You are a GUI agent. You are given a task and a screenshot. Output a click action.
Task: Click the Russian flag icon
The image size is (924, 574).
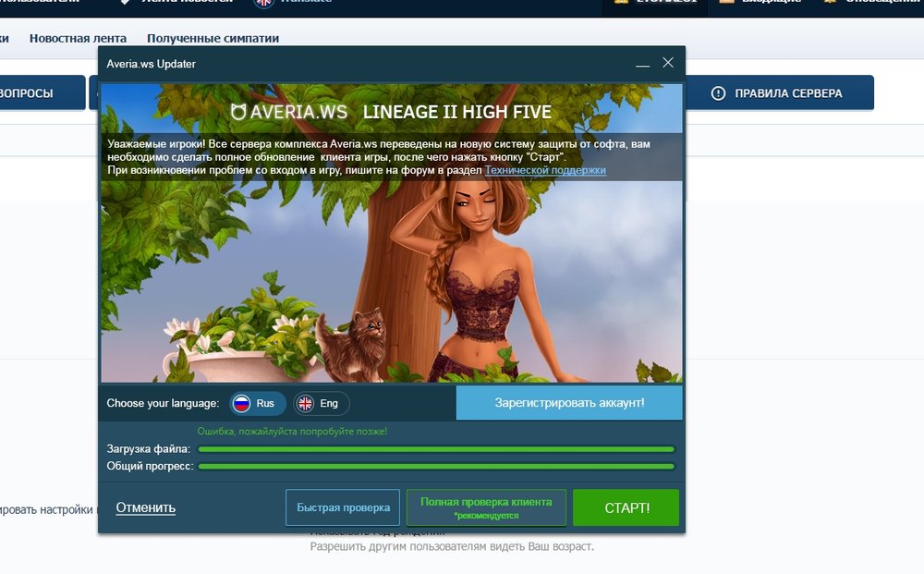(x=242, y=404)
